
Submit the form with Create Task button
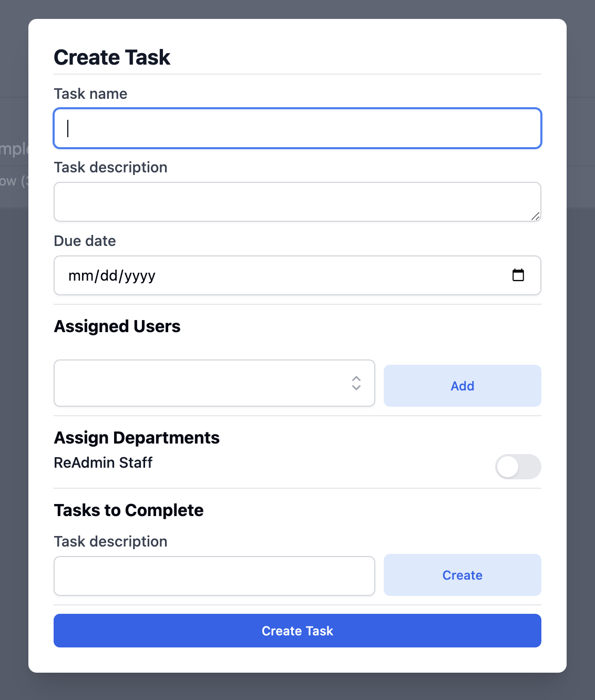(297, 631)
